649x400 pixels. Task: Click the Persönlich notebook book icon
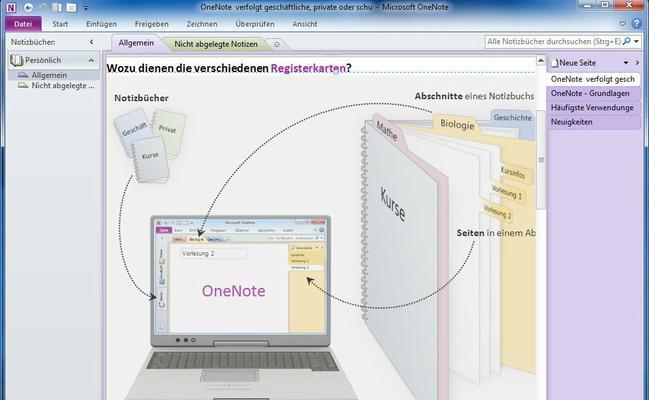pos(16,60)
